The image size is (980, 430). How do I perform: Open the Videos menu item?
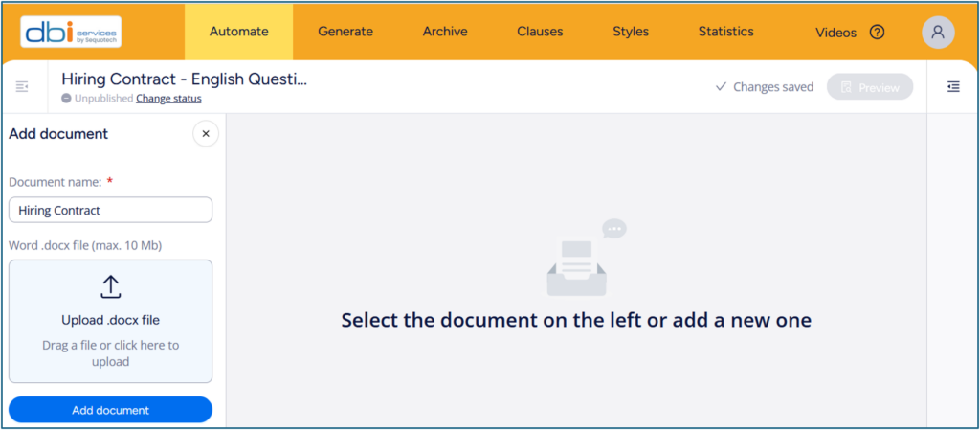835,33
